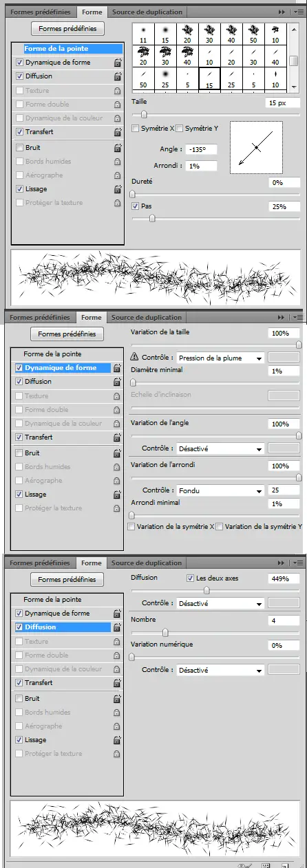The image size is (307, 868).
Task: Open the preset manager grid icon below the preview
Action: pyautogui.click(x=266, y=864)
